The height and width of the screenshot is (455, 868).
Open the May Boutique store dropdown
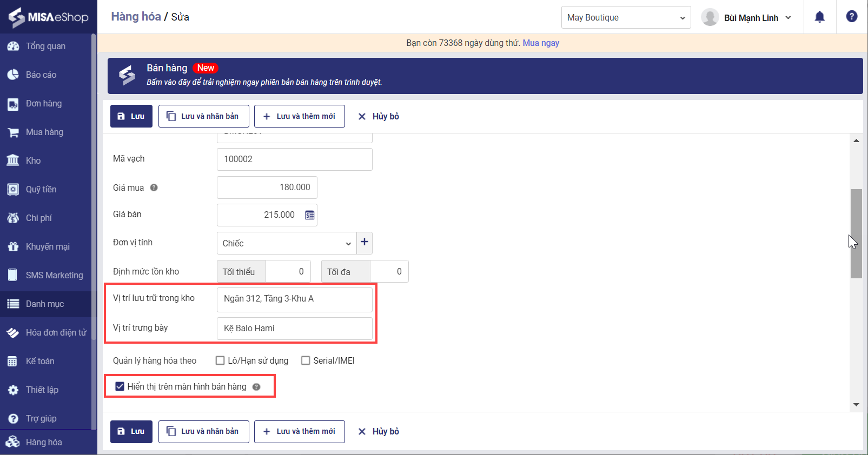click(626, 17)
